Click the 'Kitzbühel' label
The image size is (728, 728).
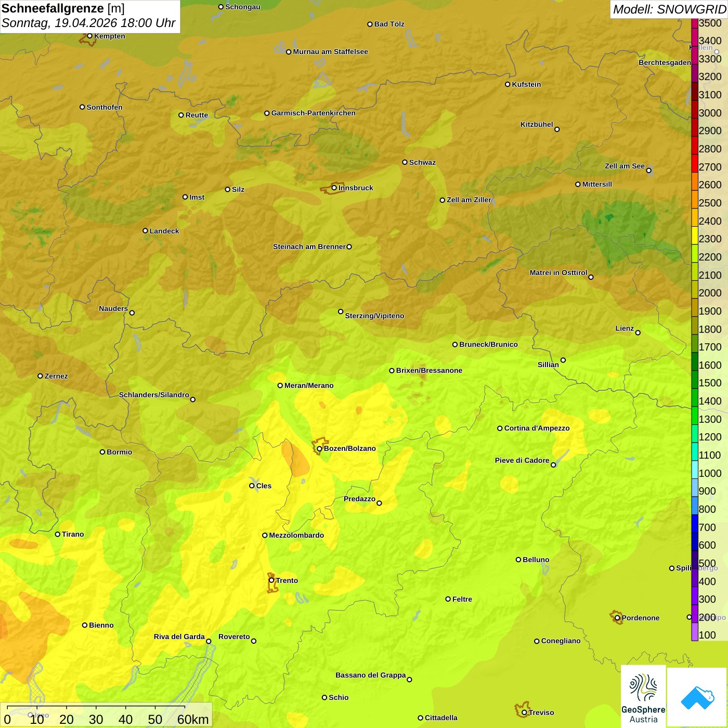pos(537,124)
